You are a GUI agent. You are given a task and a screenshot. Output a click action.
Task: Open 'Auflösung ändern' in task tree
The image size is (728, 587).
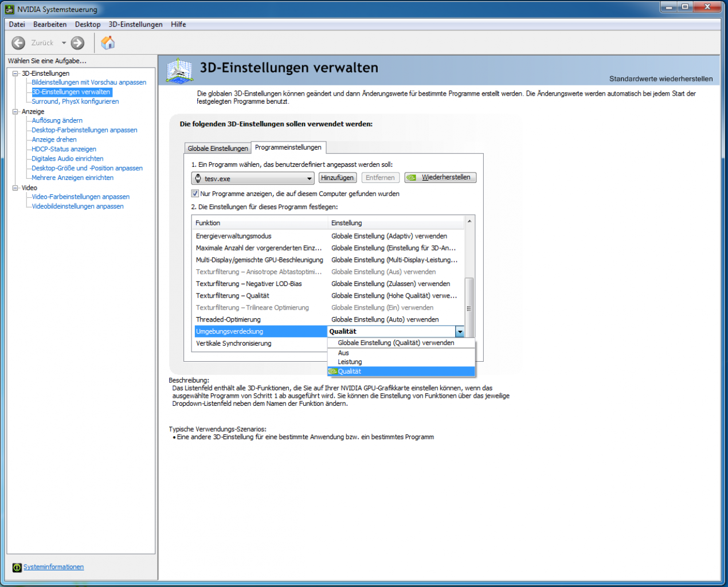[57, 121]
